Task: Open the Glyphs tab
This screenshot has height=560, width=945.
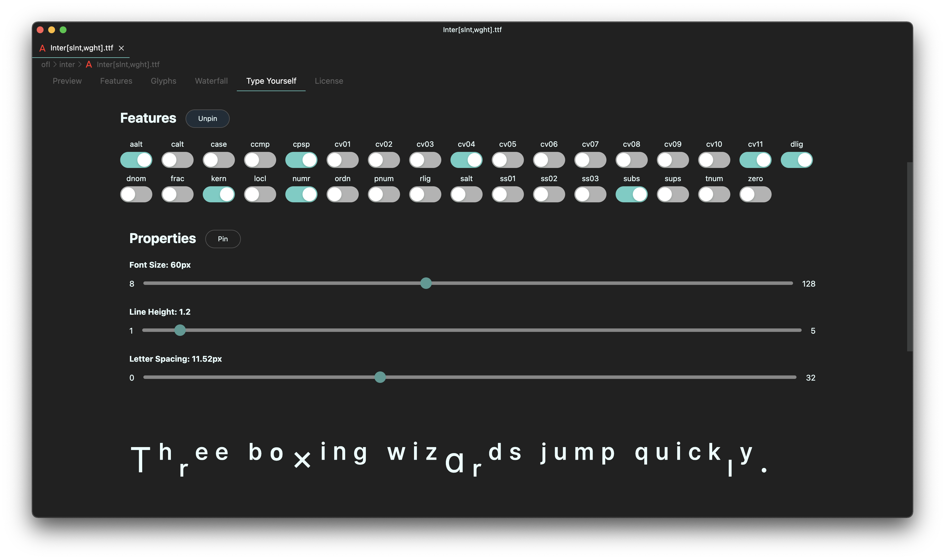Action: point(163,81)
